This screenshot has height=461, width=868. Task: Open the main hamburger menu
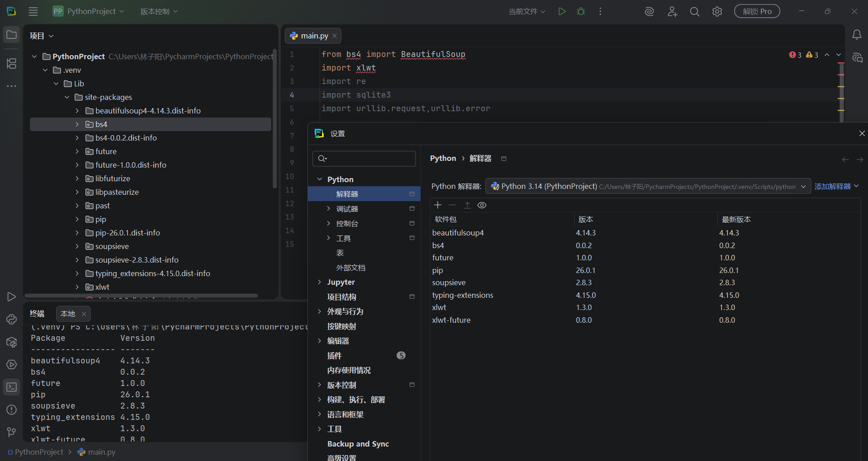33,11
